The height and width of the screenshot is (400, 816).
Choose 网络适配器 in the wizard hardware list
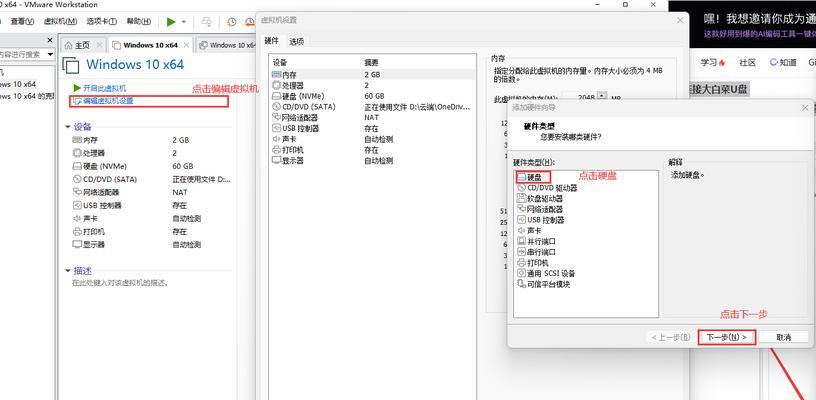[x=540, y=209]
